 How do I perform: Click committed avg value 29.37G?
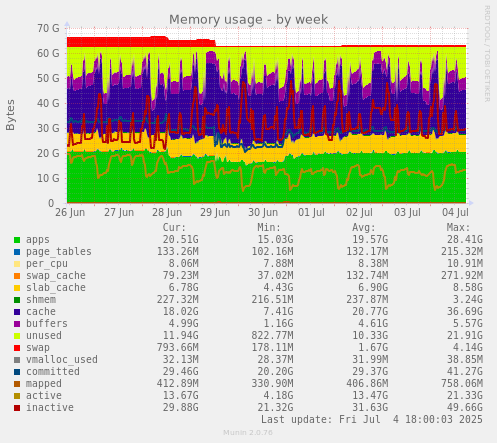tap(370, 372)
